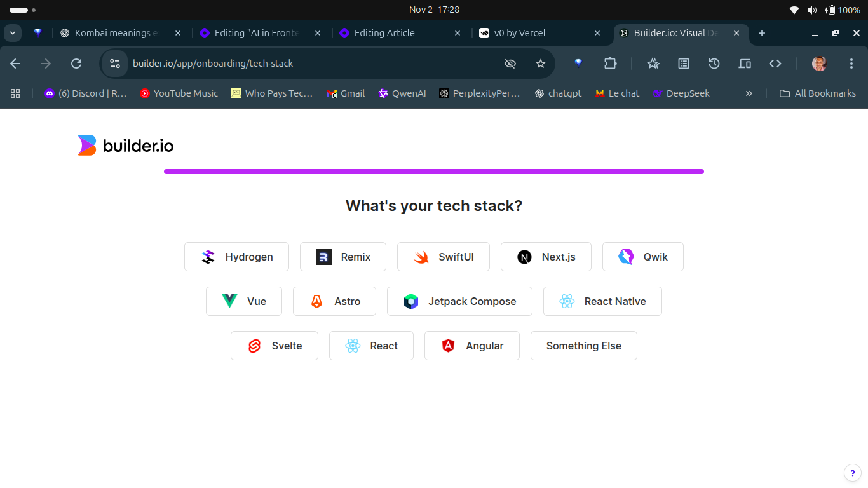Click the devices cast icon
Screen dimensions: 868x488
coord(745,64)
